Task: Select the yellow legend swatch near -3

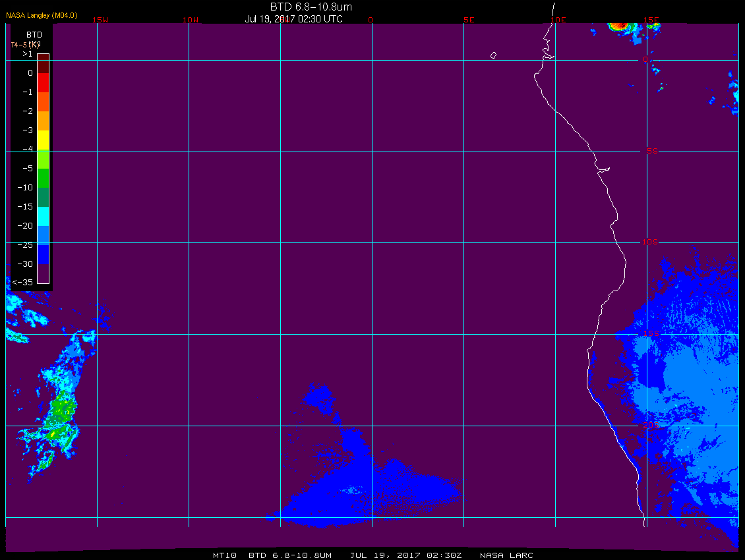Action: click(44, 140)
